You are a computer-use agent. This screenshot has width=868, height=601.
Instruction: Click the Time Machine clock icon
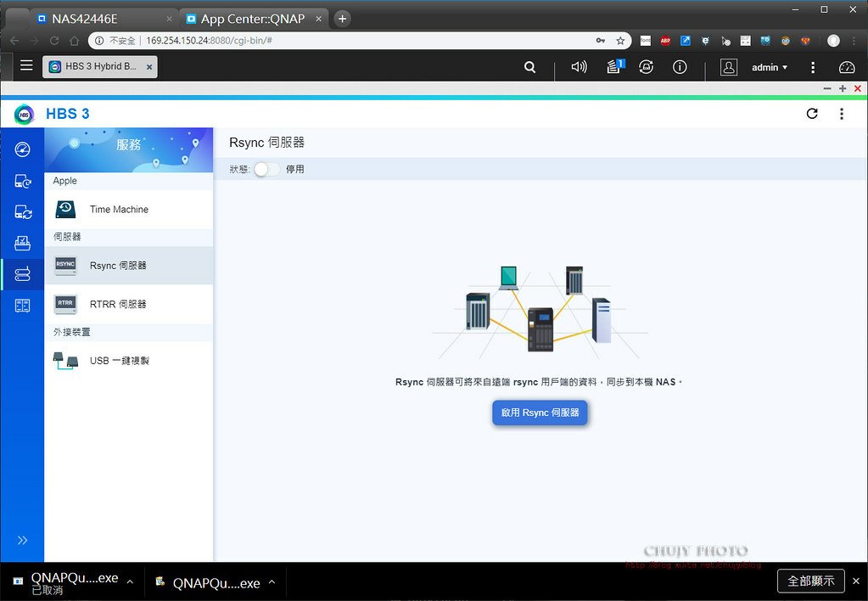click(65, 210)
